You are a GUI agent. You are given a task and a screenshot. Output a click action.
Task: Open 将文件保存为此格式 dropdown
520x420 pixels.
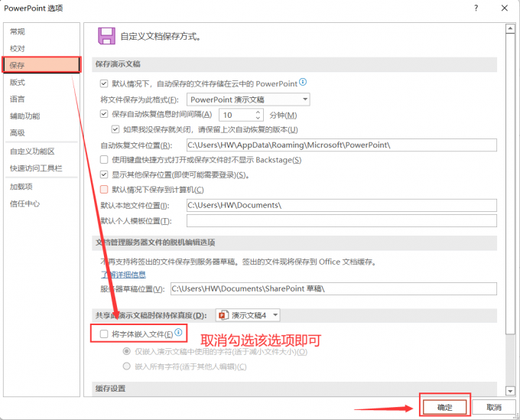coord(248,99)
